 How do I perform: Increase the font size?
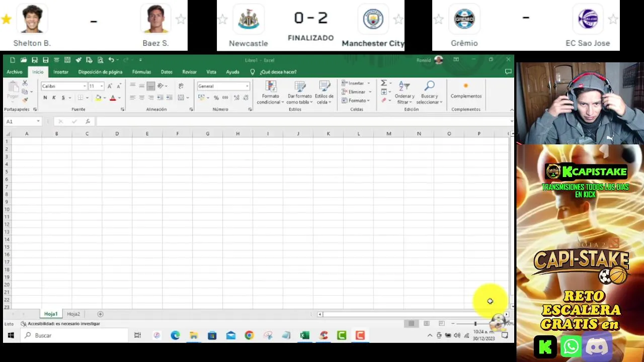(x=111, y=86)
